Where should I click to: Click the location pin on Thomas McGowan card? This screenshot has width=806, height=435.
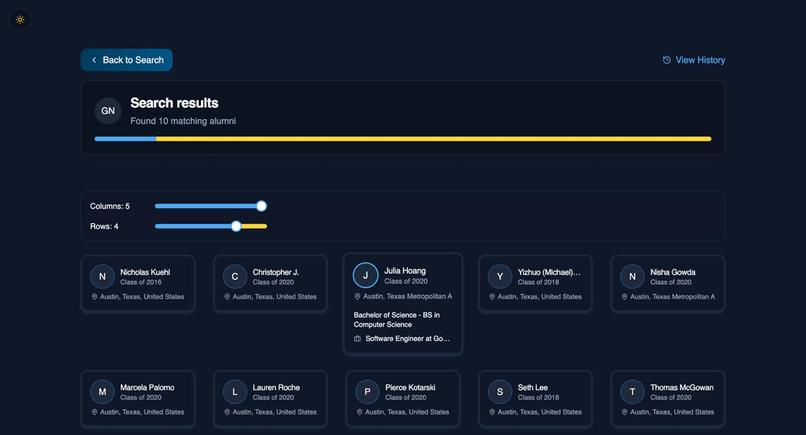click(625, 412)
